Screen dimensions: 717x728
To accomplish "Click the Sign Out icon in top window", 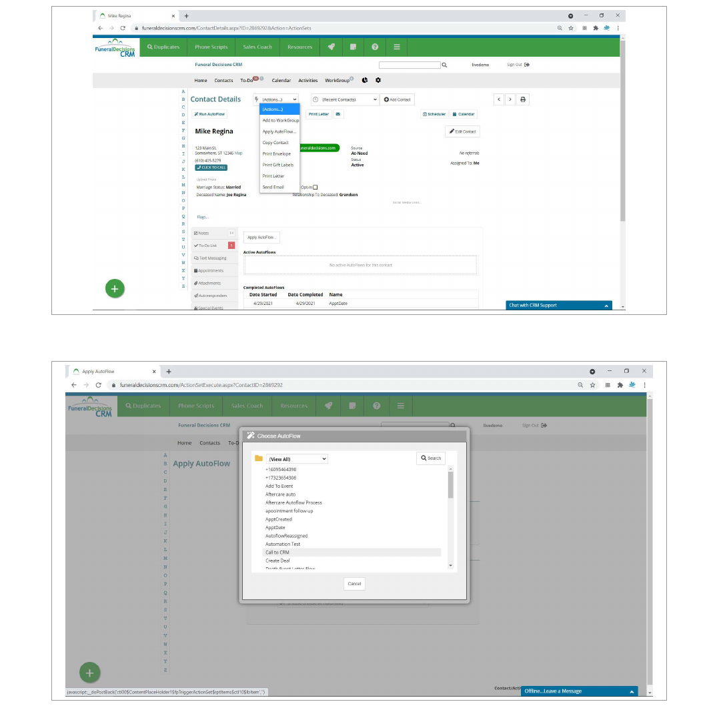I will point(527,65).
